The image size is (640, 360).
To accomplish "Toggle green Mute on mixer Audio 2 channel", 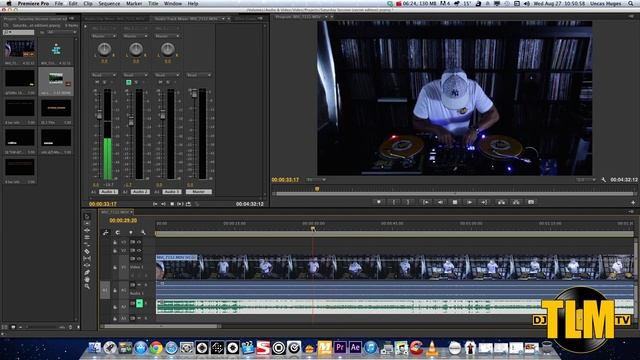I will tap(129, 82).
